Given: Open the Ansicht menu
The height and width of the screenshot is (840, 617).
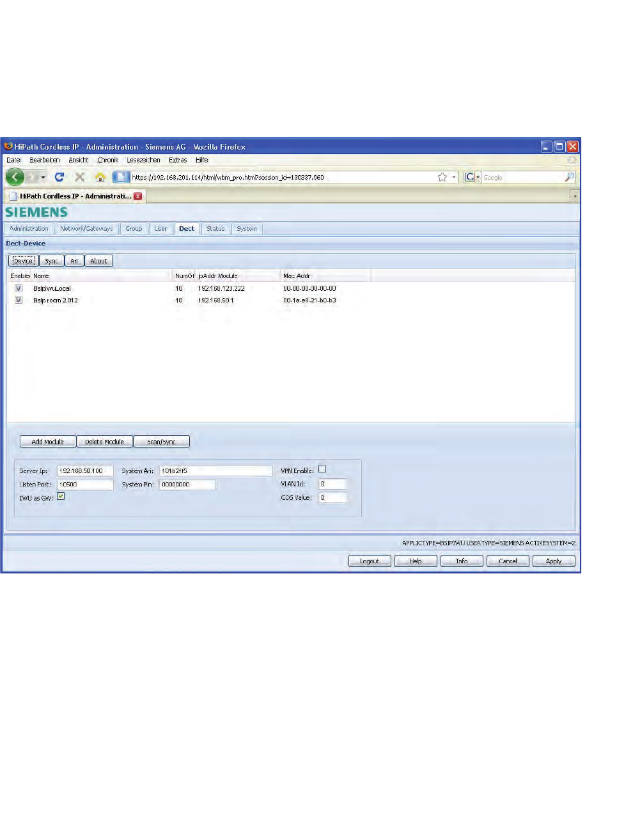Looking at the screenshot, I should click(x=79, y=160).
